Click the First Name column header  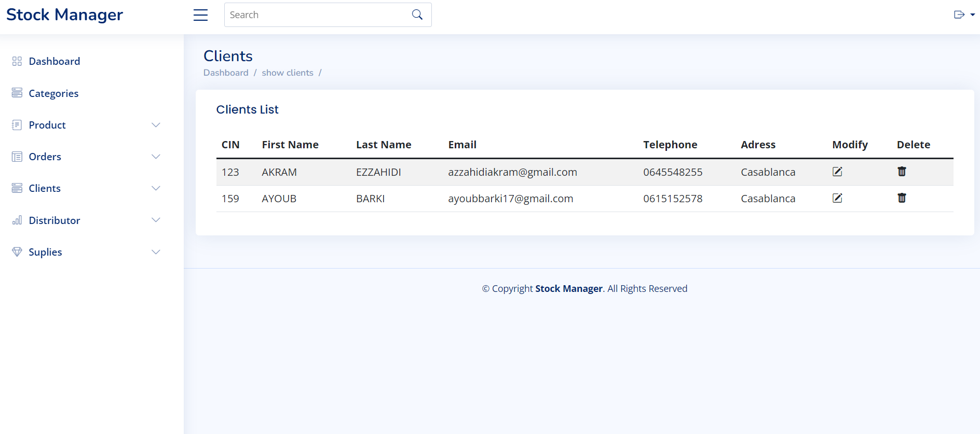(x=290, y=145)
